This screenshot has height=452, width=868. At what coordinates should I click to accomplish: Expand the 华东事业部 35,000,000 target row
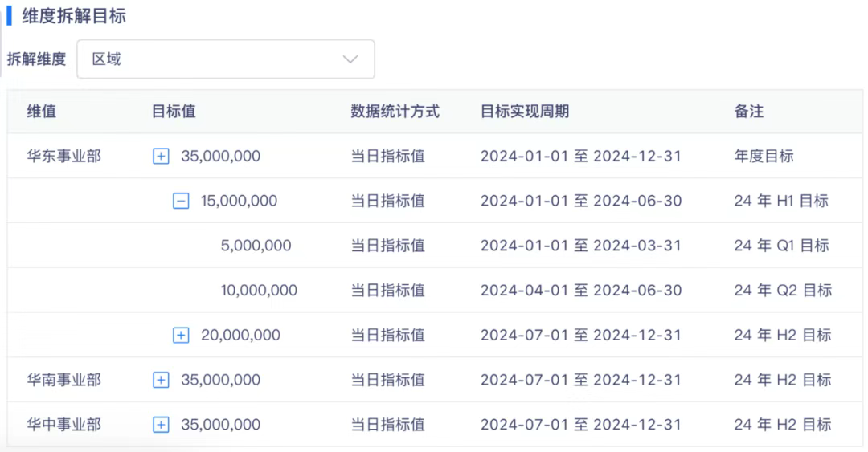tap(161, 157)
